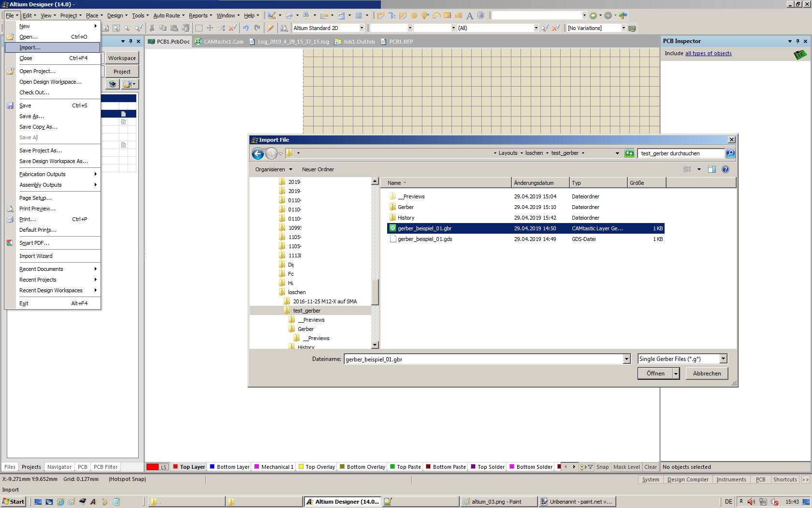Choose the Place String 'A' text tool

(469, 15)
